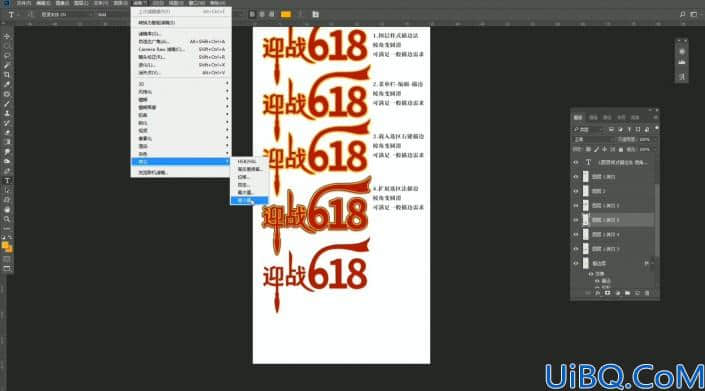Hide the text layer via its eye icon
The height and width of the screenshot is (391, 705).
(576, 162)
